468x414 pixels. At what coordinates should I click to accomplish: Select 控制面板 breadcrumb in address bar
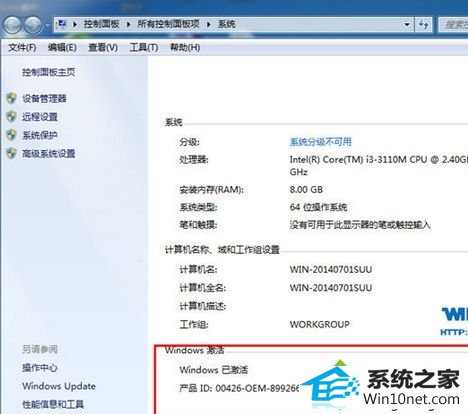pos(101,24)
